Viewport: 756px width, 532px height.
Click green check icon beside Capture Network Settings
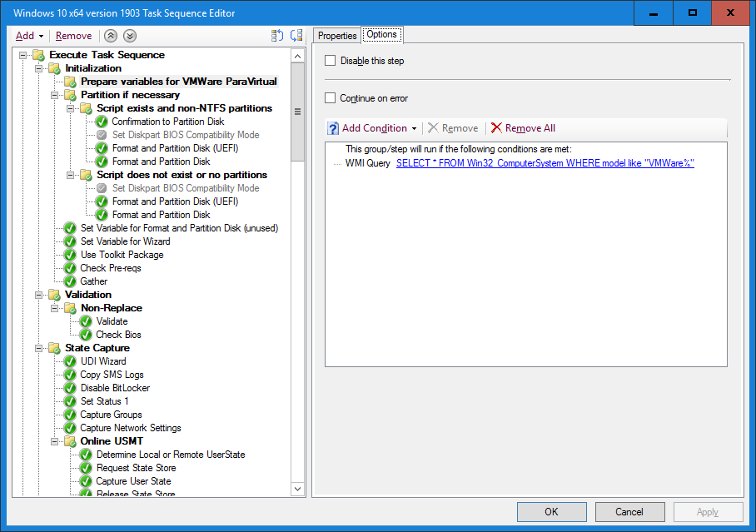click(71, 428)
